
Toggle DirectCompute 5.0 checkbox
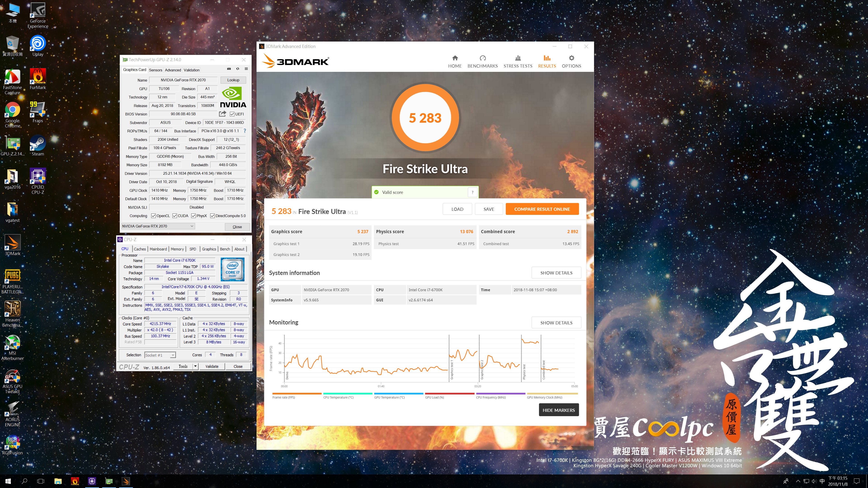[212, 216]
